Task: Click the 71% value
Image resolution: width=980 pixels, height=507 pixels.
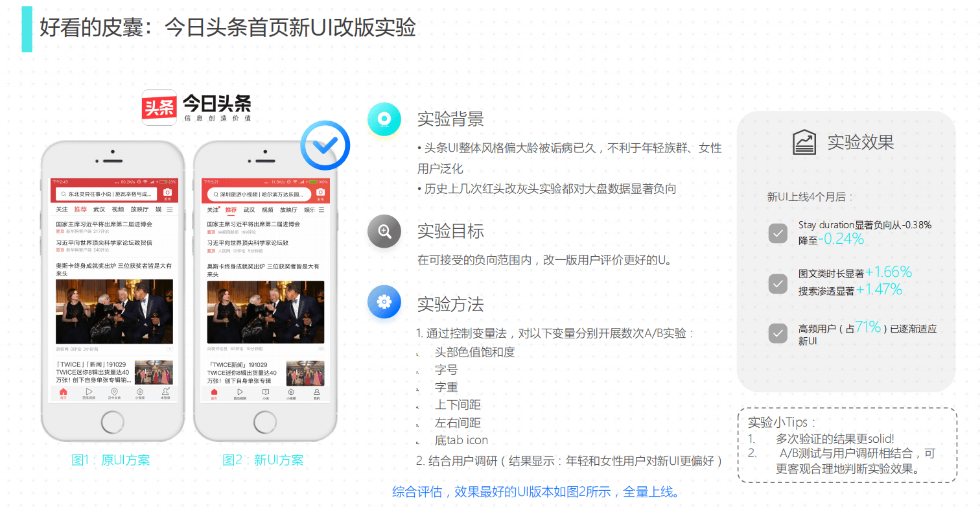Action: [x=868, y=327]
